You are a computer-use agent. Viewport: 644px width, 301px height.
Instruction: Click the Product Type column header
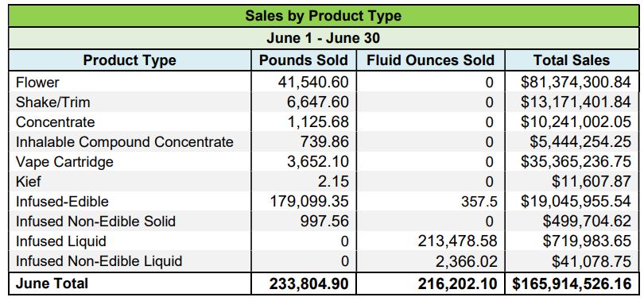pos(130,60)
